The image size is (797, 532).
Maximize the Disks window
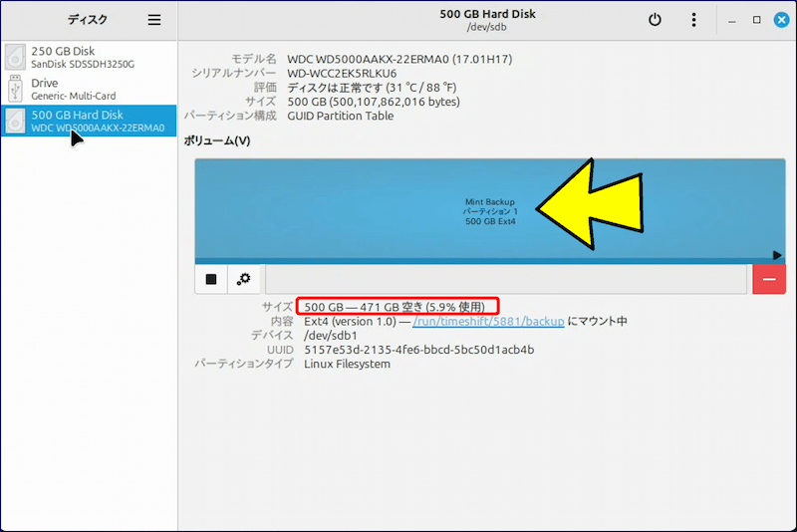pyautogui.click(x=757, y=20)
